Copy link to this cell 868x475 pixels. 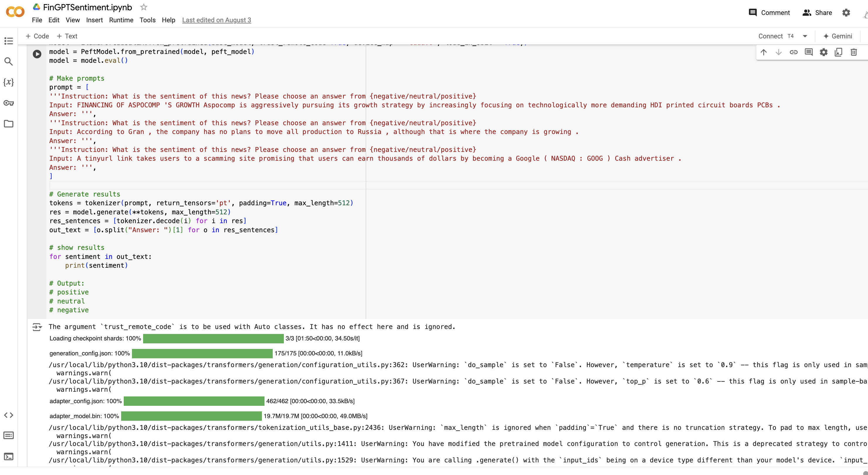794,52
